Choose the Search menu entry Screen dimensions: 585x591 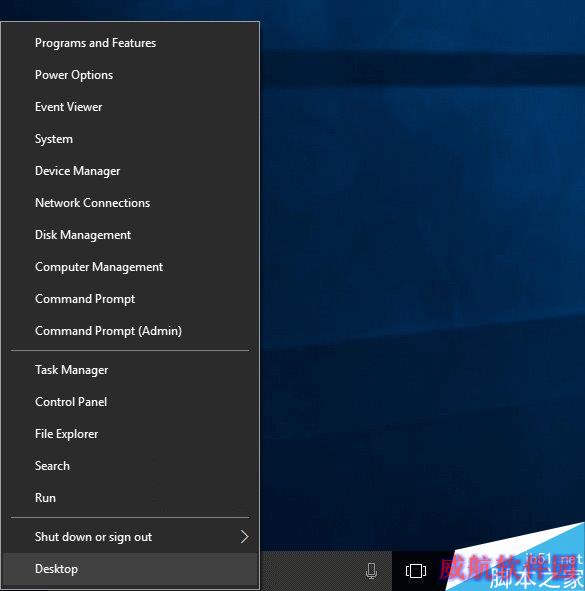point(130,466)
